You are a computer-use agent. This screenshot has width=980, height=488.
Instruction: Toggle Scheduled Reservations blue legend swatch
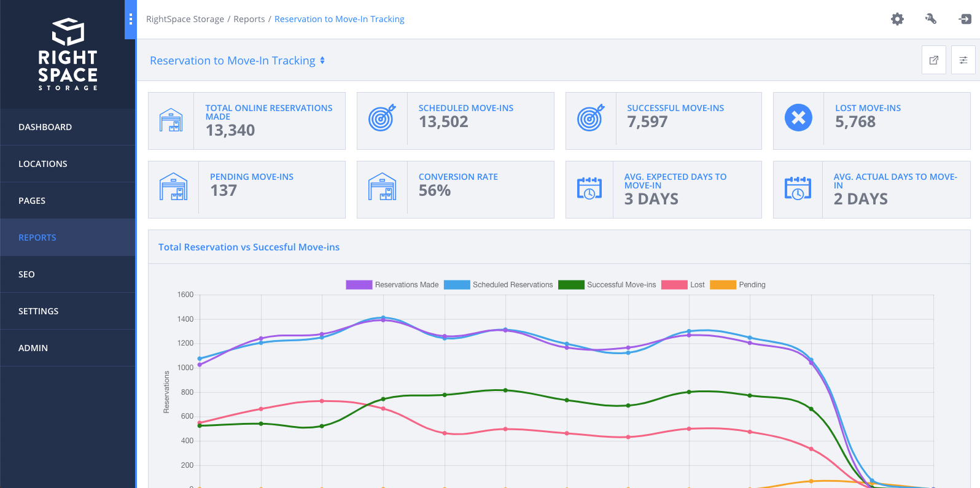[x=457, y=285]
